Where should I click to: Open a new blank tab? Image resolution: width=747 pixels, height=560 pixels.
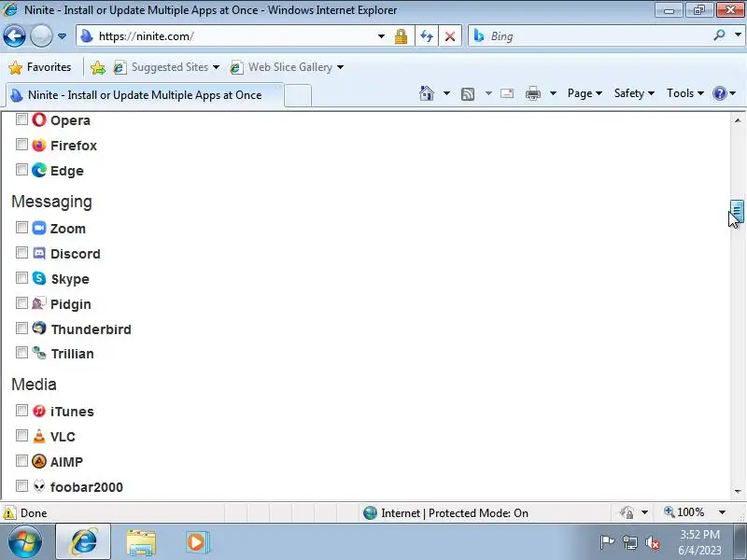coord(298,95)
